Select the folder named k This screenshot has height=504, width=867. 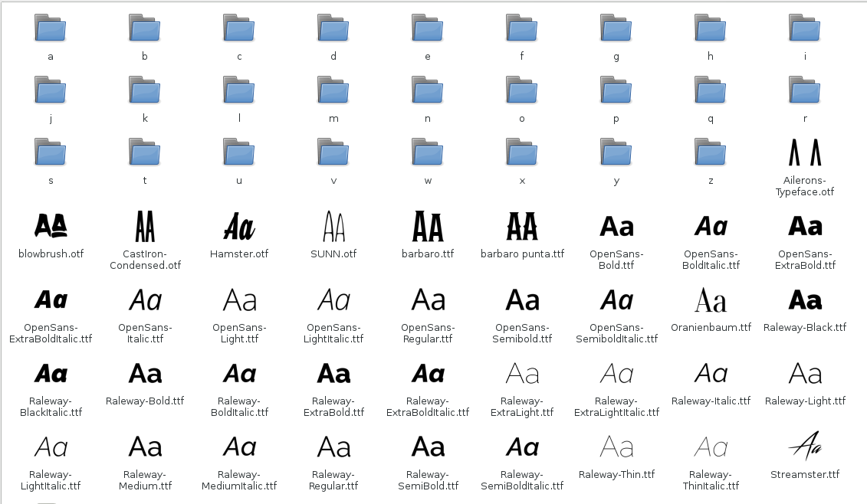click(145, 90)
